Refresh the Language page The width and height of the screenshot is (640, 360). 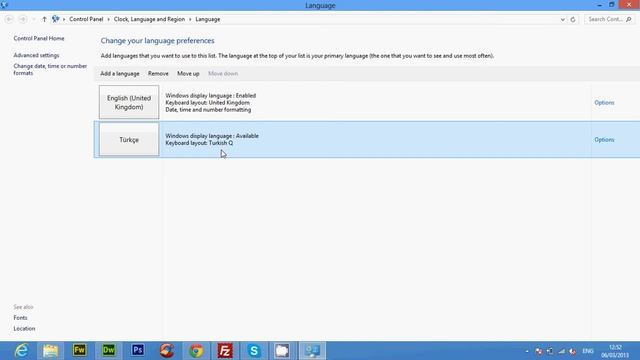click(573, 19)
